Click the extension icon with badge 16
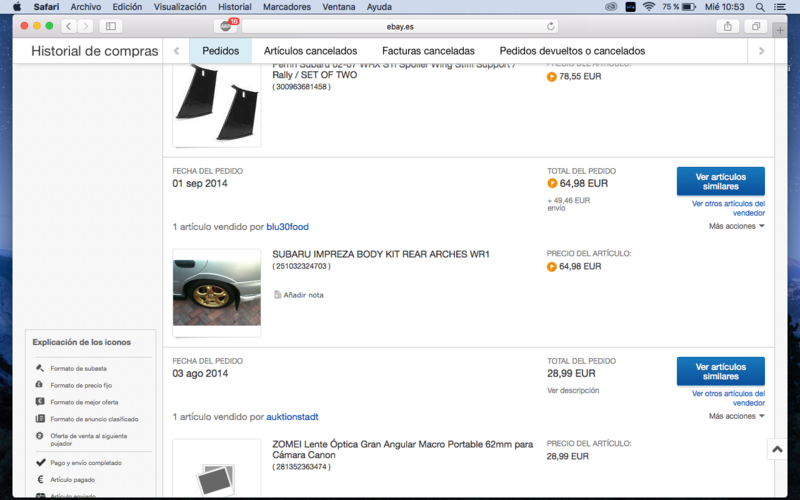The width and height of the screenshot is (800, 500). (227, 26)
